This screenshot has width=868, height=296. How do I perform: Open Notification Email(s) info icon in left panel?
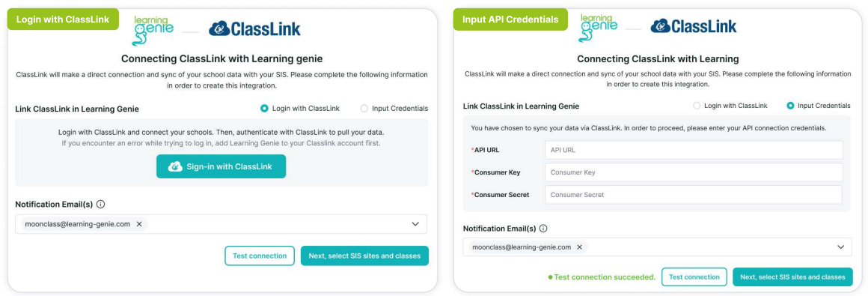point(101,204)
